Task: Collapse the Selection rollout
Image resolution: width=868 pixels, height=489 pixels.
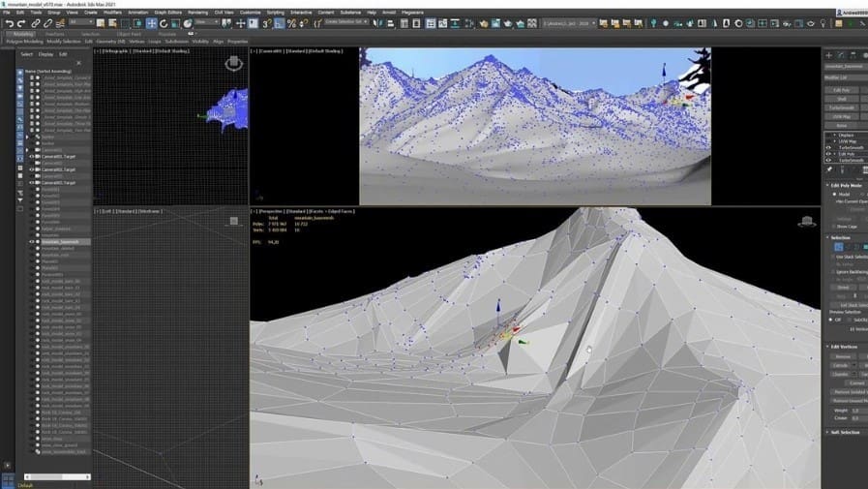Action: [828, 237]
